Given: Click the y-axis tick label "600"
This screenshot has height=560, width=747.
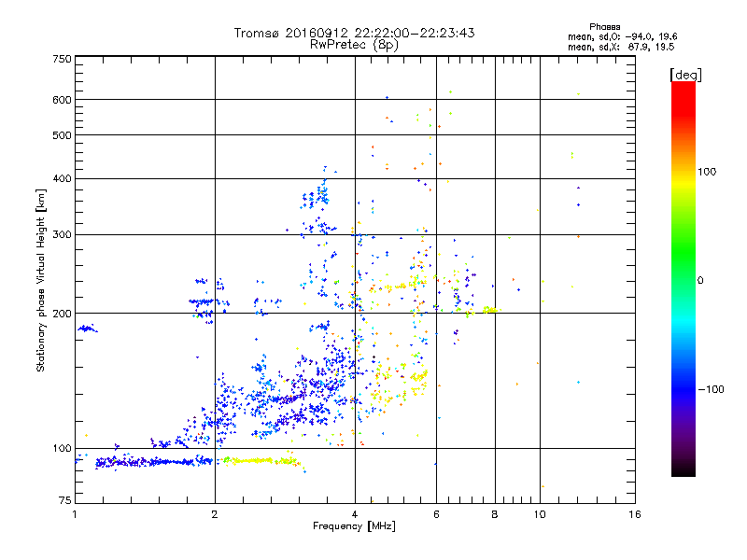Looking at the screenshot, I should pos(62,100).
